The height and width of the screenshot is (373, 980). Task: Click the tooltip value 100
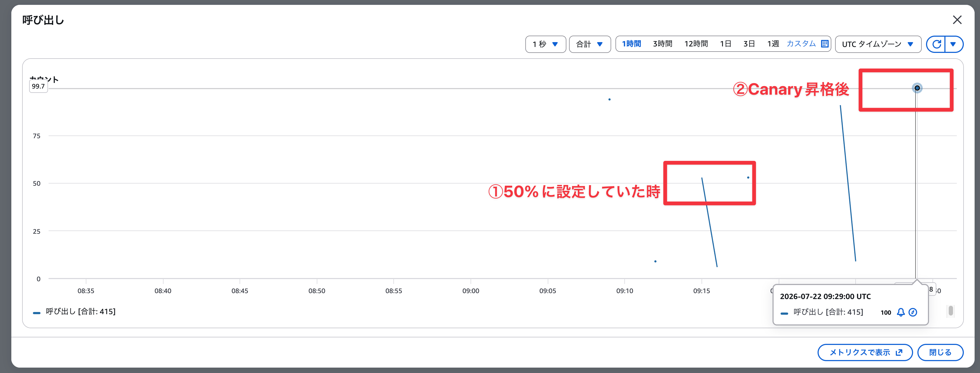click(886, 313)
